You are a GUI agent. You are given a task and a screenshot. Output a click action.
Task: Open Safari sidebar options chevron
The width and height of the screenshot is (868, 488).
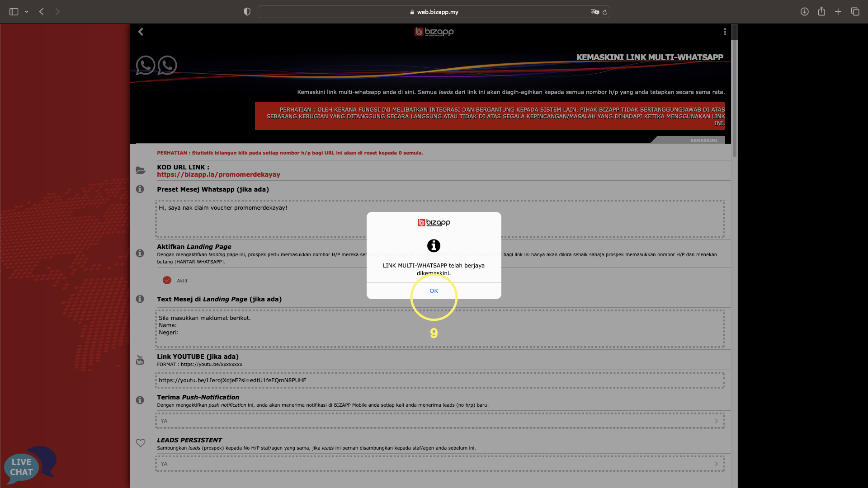(x=27, y=12)
